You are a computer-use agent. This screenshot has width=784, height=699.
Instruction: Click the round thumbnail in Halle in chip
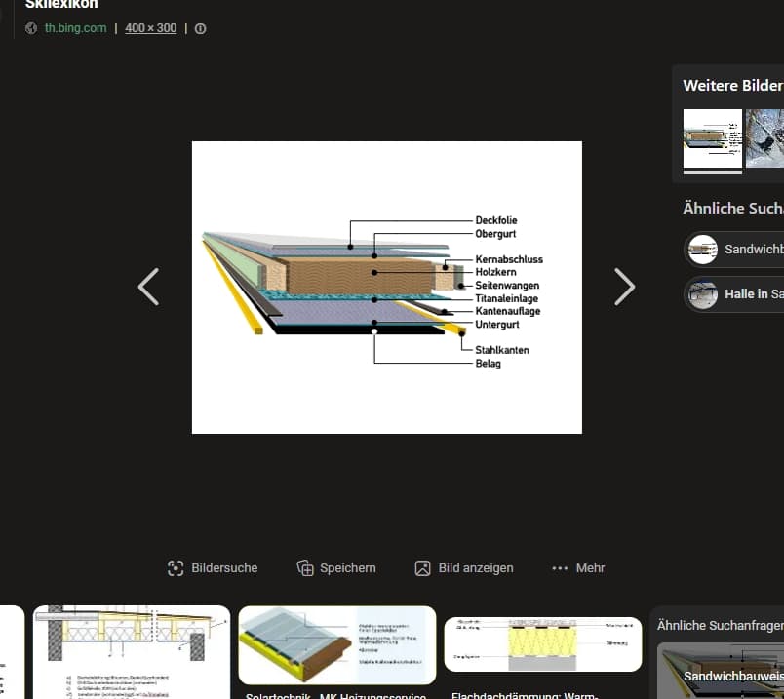tap(702, 294)
